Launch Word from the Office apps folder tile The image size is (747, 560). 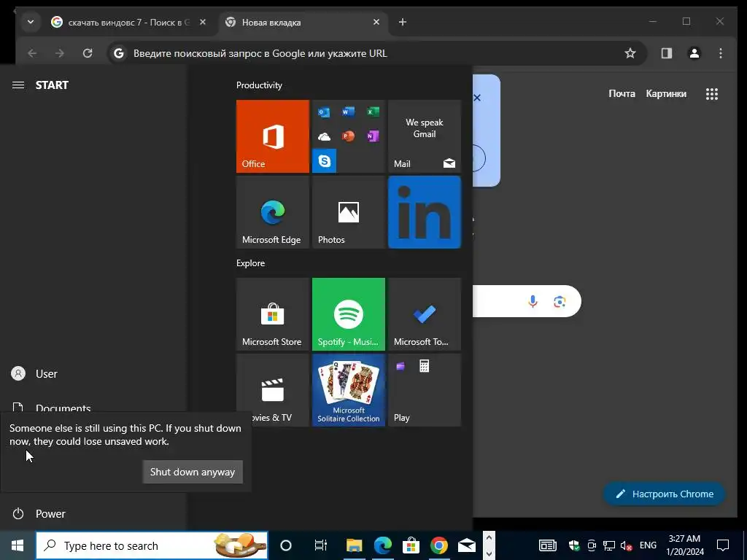348,112
